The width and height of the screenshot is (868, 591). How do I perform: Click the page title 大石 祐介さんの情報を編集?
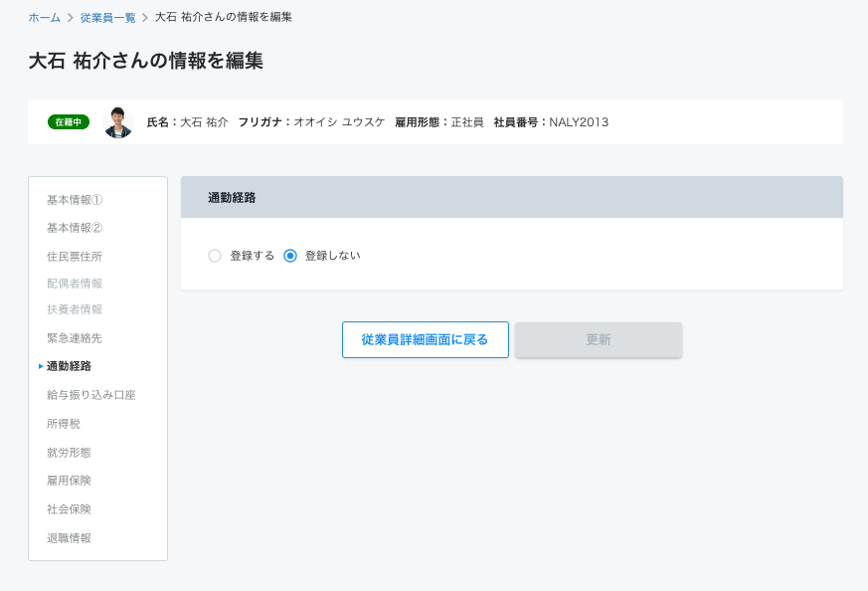(x=145, y=61)
